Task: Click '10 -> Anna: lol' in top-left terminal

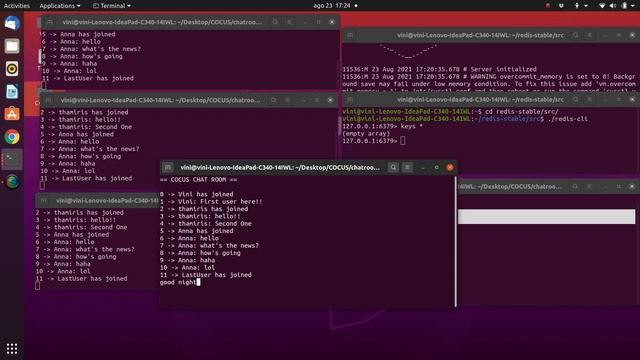Action: (x=69, y=71)
